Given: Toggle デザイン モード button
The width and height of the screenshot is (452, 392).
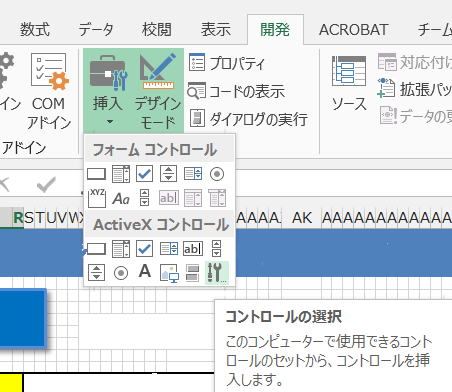Looking at the screenshot, I should (158, 91).
